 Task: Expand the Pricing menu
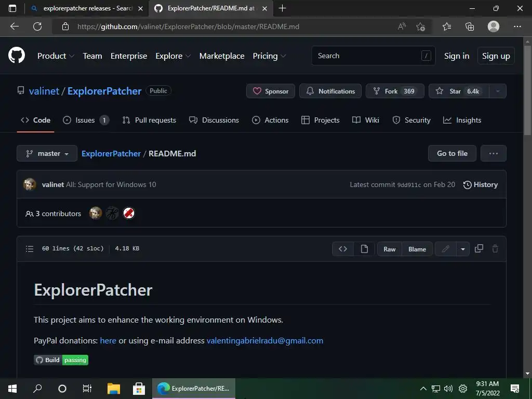click(x=270, y=56)
